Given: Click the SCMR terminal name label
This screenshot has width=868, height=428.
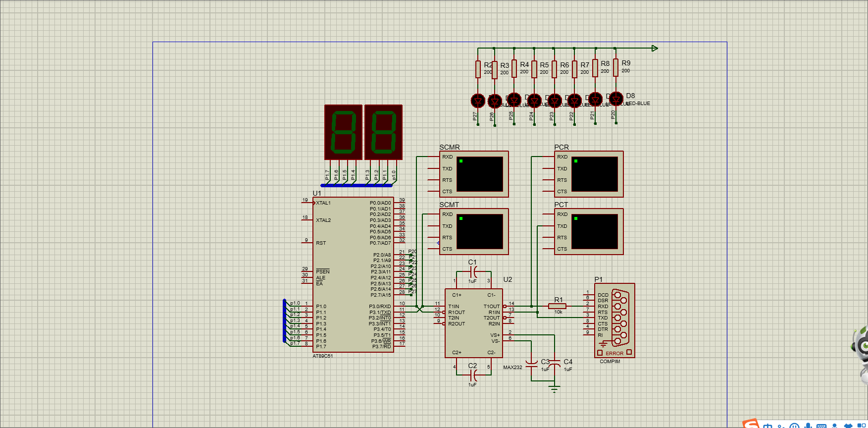Looking at the screenshot, I should [450, 147].
